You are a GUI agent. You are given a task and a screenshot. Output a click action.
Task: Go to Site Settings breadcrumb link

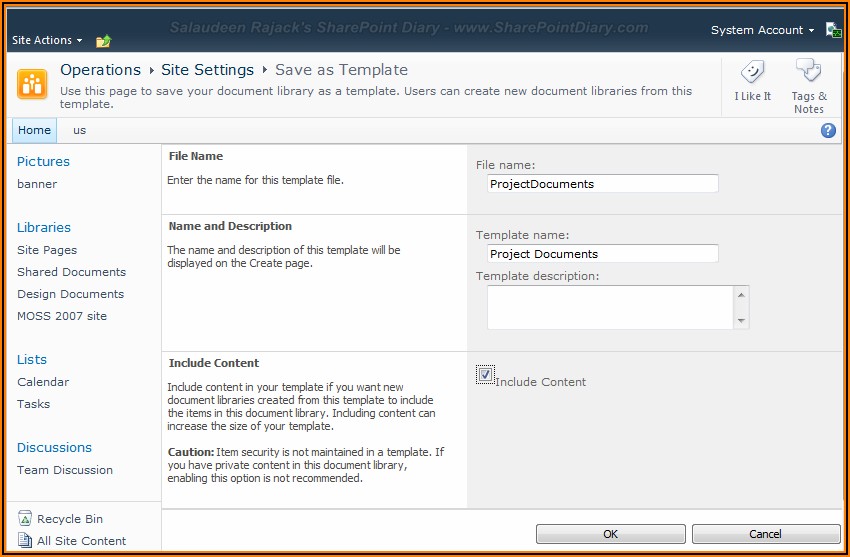207,70
